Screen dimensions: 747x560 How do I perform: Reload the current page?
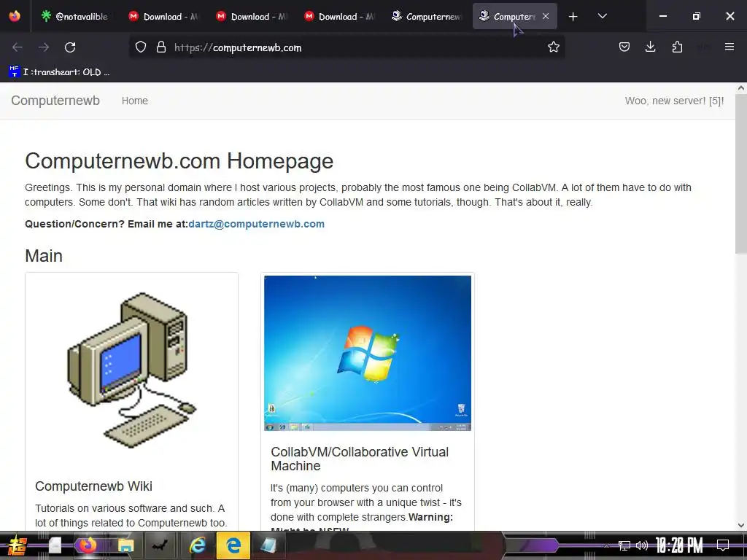(70, 47)
